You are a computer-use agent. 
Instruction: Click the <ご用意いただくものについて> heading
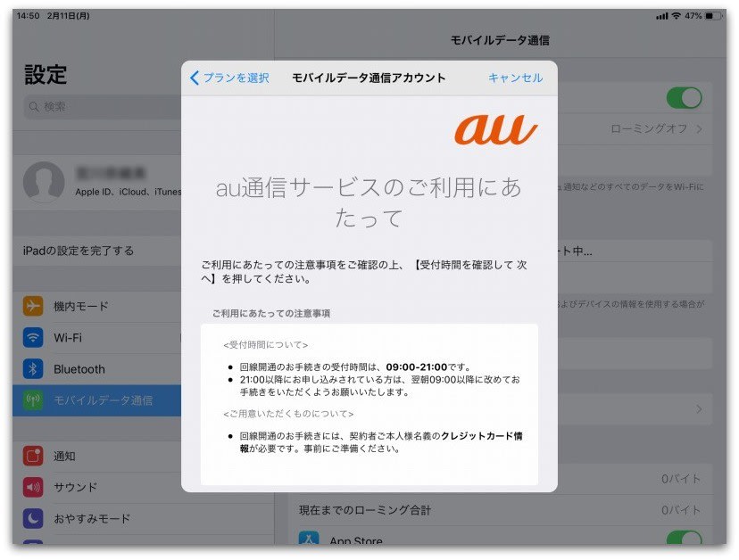[288, 414]
